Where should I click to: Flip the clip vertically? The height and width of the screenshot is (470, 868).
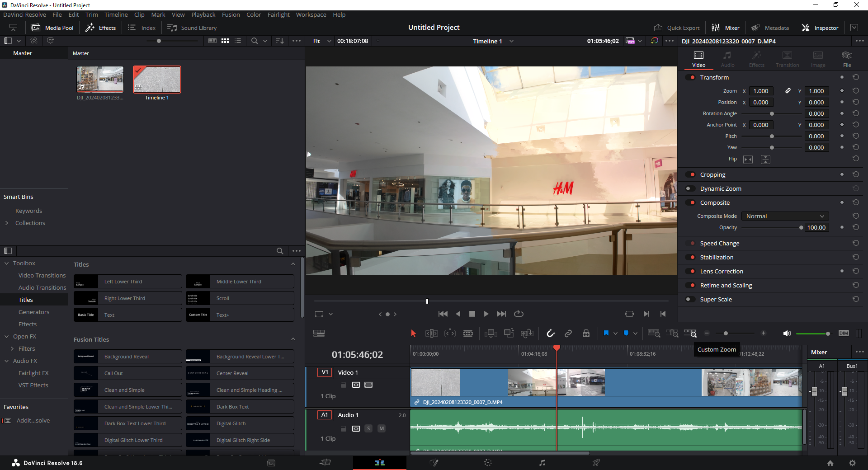tap(765, 159)
